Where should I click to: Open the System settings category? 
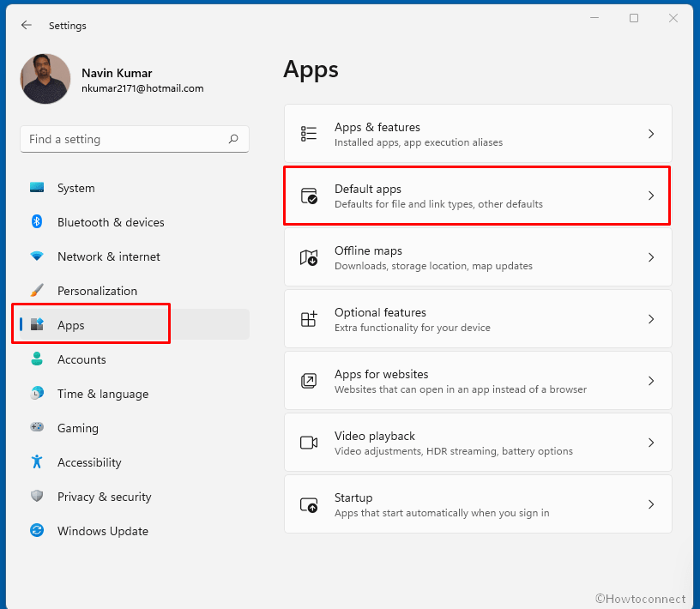tap(135, 188)
